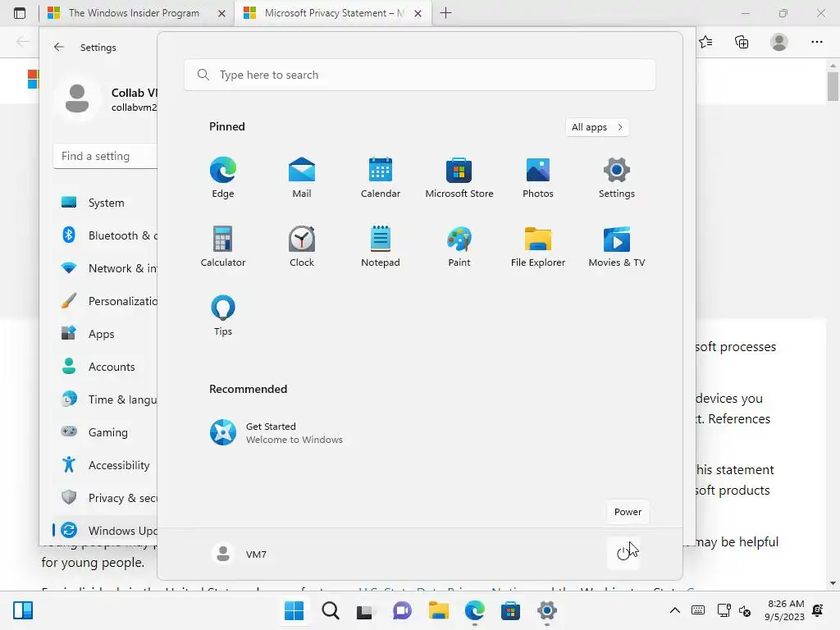
Task: Open File Explorer on the taskbar
Action: pyautogui.click(x=438, y=610)
